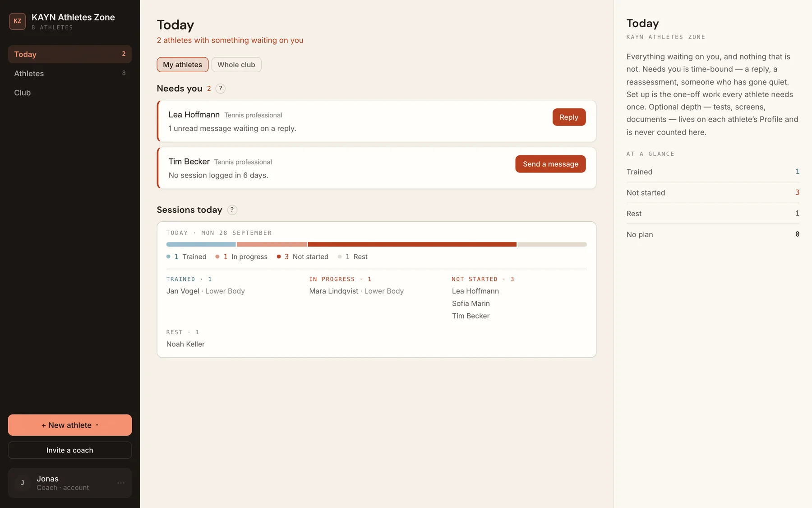Select Sofia Marin in Not started list

471,303
